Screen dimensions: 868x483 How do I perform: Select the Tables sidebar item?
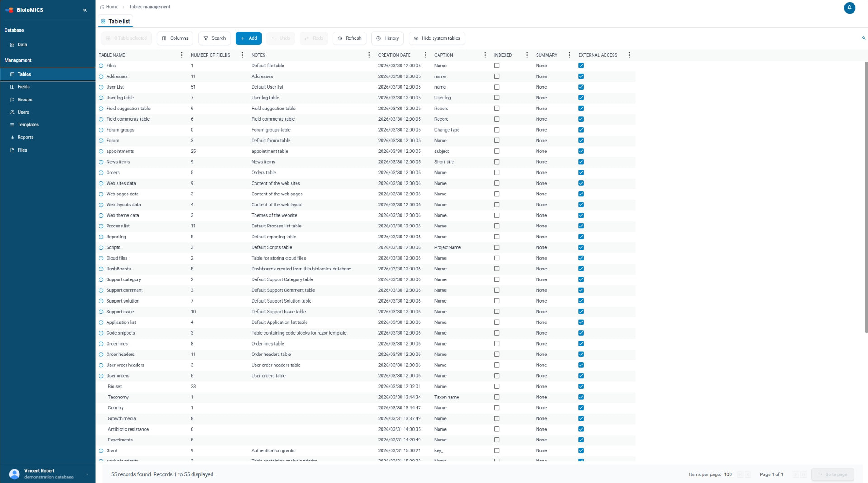click(x=47, y=74)
